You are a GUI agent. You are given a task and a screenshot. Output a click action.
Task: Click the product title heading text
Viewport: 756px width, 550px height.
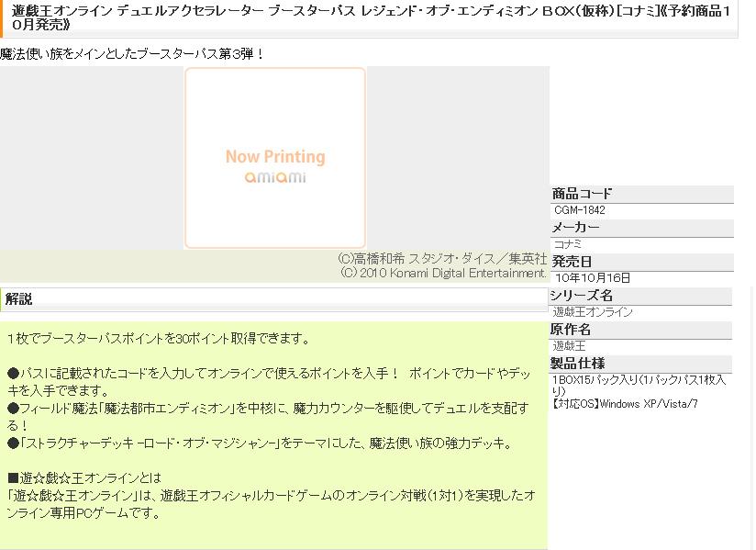[371, 17]
